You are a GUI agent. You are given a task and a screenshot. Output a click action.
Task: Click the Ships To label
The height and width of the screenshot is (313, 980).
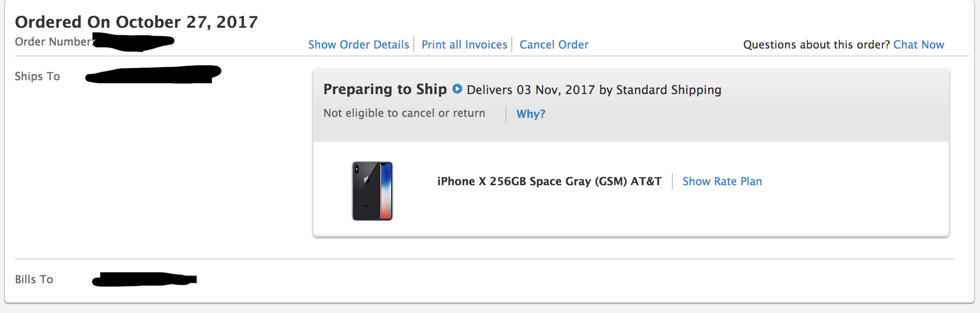[37, 76]
